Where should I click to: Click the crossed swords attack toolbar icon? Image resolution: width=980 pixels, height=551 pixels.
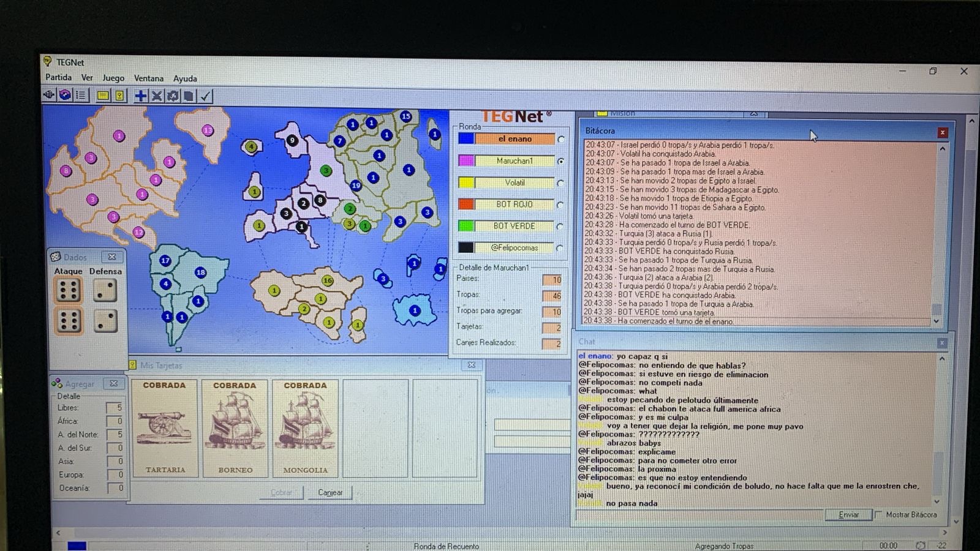pos(157,96)
